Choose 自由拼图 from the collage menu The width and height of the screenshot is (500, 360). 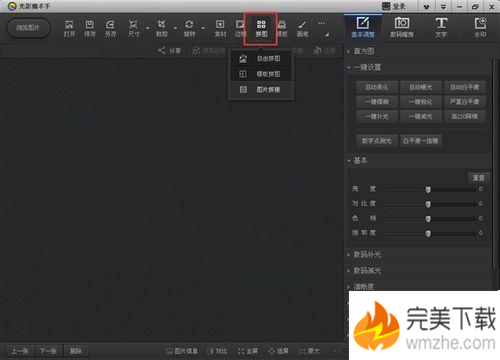point(261,59)
